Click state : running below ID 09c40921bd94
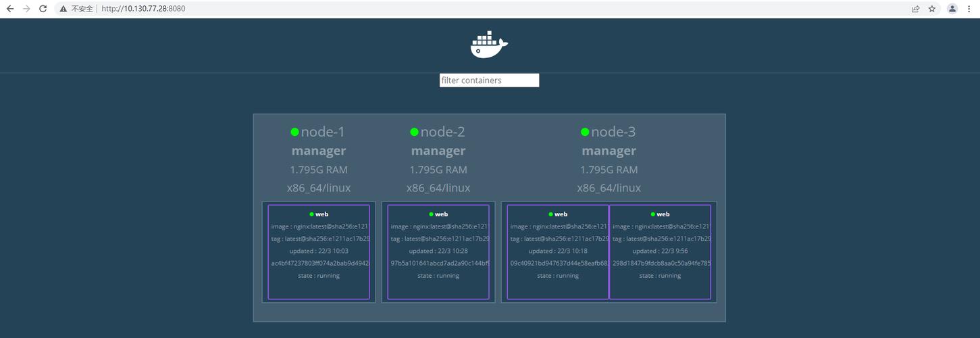 pyautogui.click(x=558, y=275)
